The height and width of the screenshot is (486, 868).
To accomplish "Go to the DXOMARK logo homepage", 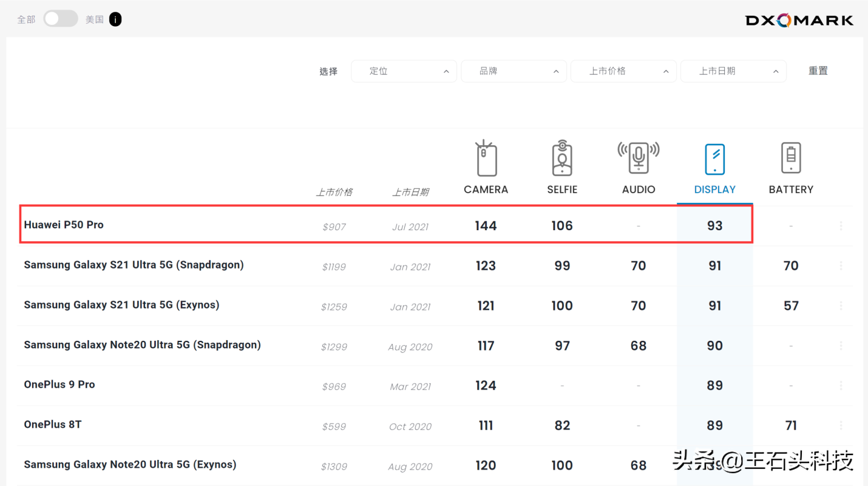I will point(799,20).
